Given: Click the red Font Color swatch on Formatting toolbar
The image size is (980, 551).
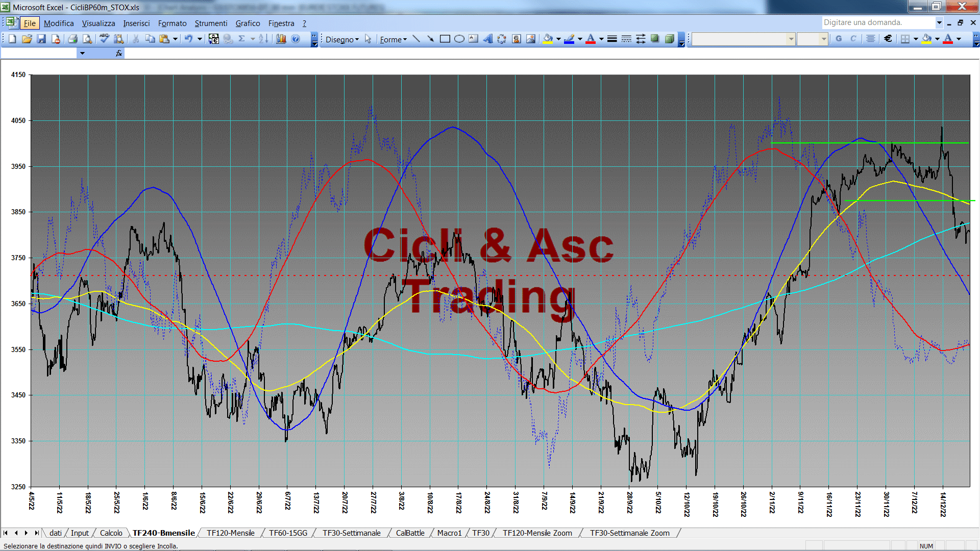Looking at the screenshot, I should (x=948, y=39).
